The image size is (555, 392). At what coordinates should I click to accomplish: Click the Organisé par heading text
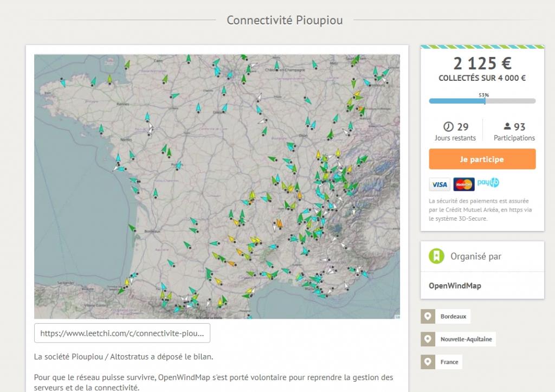476,256
